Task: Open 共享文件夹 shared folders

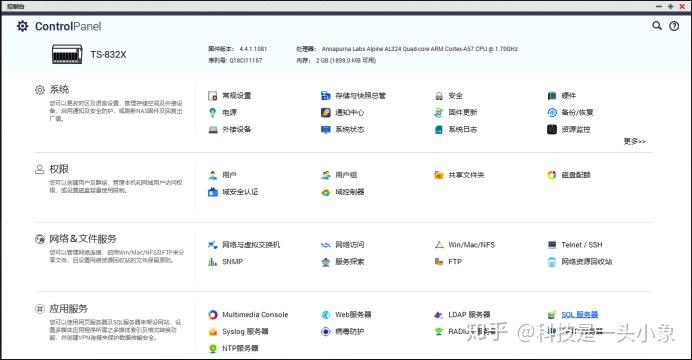Action: pos(459,175)
